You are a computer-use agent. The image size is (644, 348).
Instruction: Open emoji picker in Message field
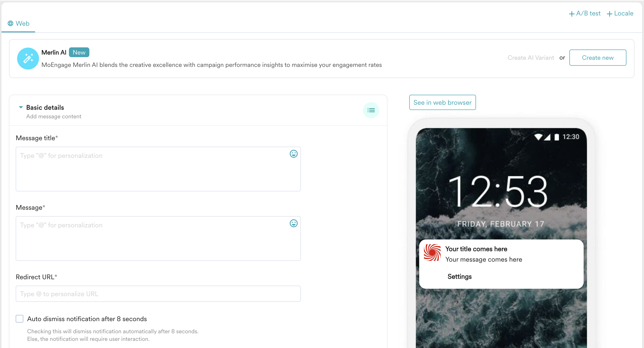pos(293,223)
